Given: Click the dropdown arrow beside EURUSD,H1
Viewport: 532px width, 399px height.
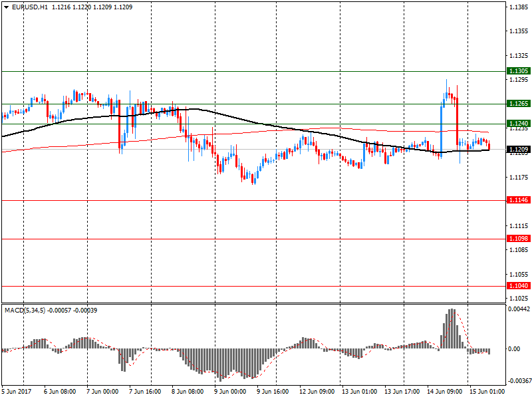Looking at the screenshot, I should (6, 7).
